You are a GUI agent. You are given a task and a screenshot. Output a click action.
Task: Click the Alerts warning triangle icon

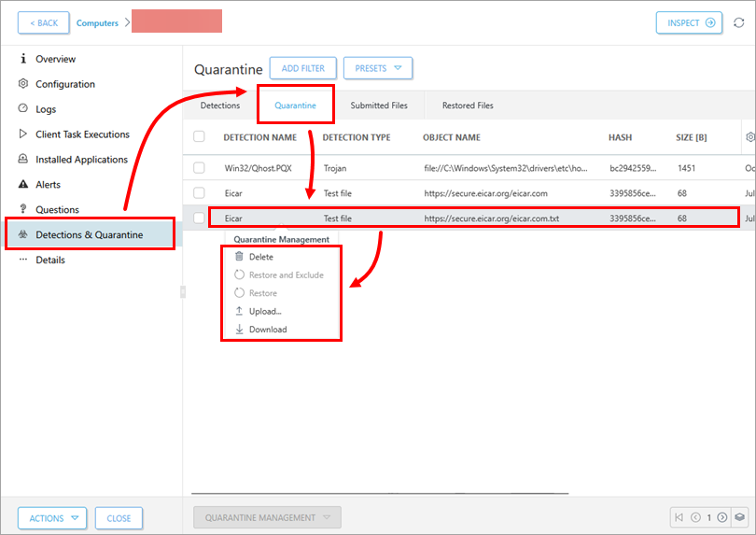coord(24,185)
